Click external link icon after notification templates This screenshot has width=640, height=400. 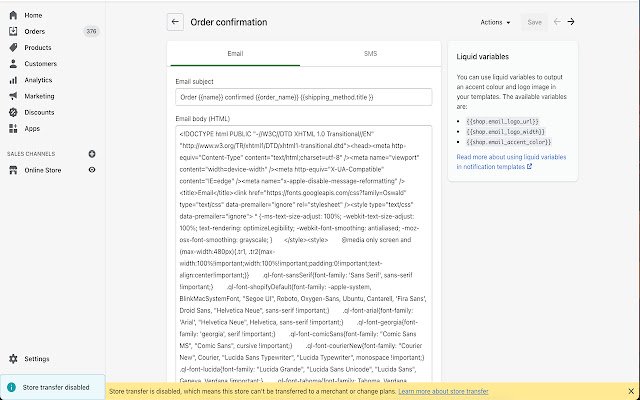coord(529,167)
